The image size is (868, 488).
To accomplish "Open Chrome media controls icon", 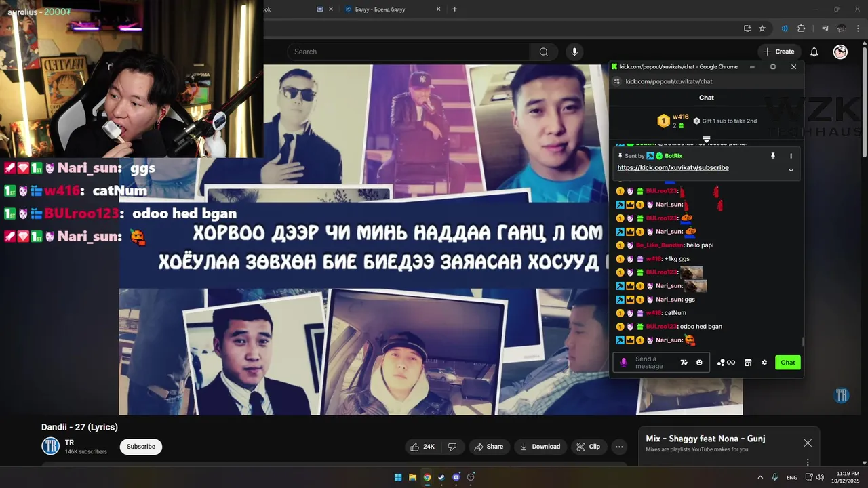I will (x=825, y=28).
